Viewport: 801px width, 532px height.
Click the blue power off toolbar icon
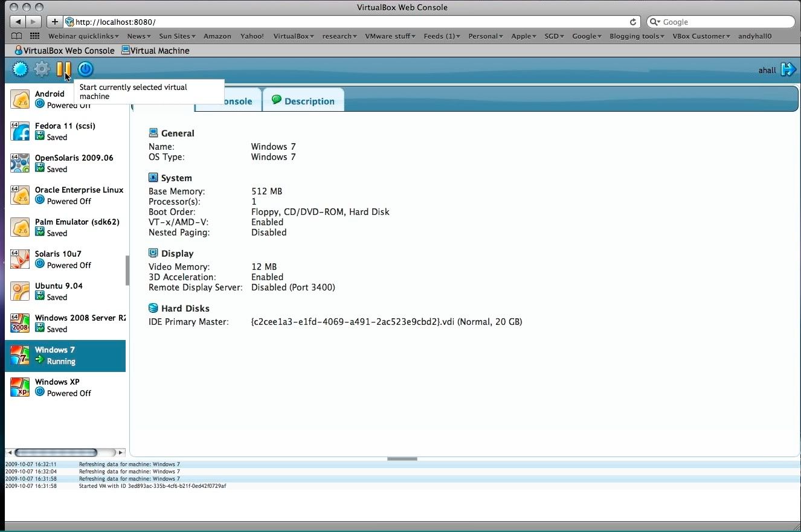[x=85, y=69]
